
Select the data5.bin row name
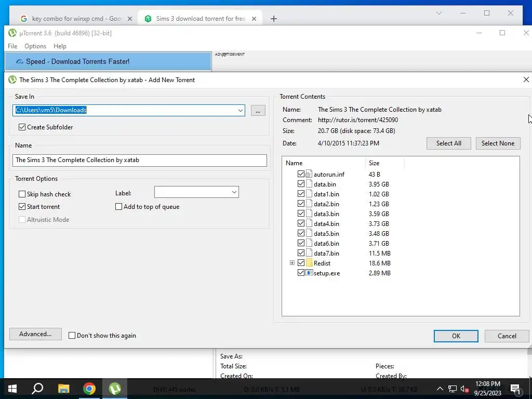pyautogui.click(x=326, y=233)
